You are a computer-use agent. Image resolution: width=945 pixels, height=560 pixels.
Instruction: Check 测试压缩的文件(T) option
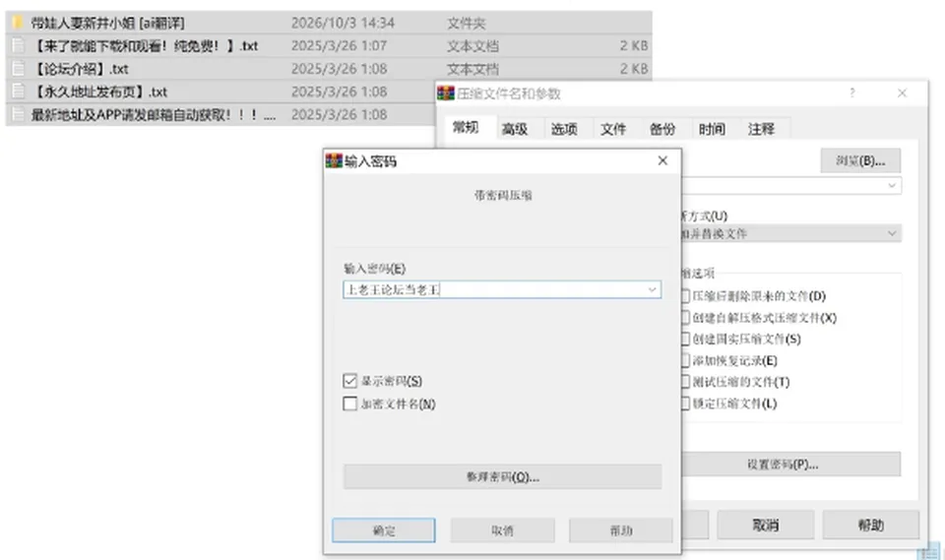(x=685, y=382)
